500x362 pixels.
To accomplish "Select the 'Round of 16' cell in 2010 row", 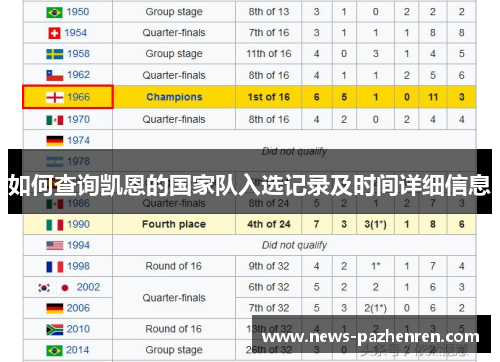I will click(174, 329).
